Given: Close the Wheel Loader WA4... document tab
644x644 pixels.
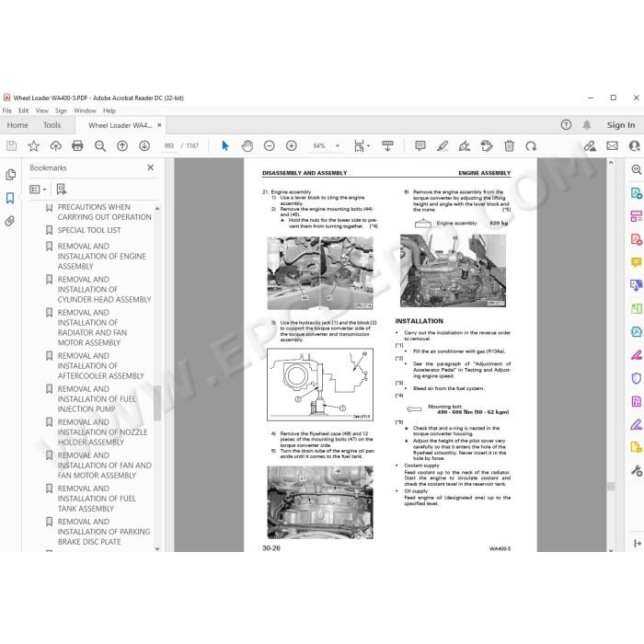Looking at the screenshot, I should point(159,125).
